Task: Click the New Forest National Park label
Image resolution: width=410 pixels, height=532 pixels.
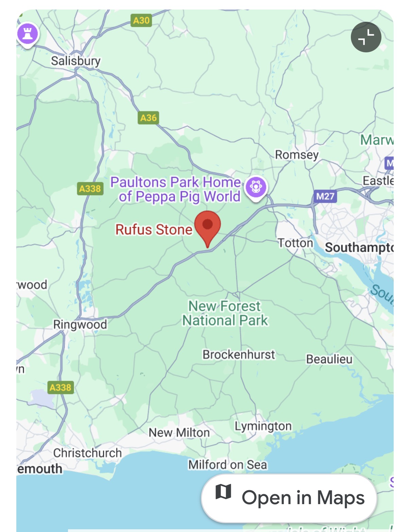Action: click(x=225, y=313)
